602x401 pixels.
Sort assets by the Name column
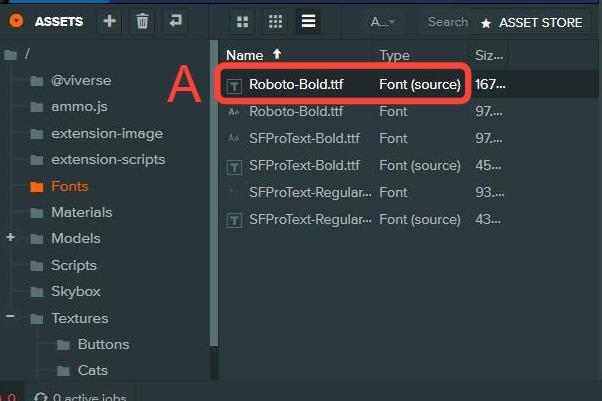click(x=245, y=56)
